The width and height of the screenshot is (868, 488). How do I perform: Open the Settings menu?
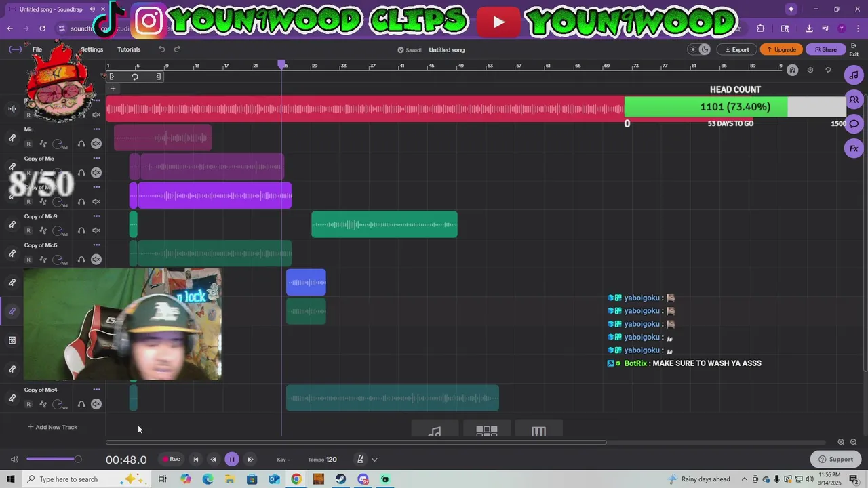(x=92, y=49)
